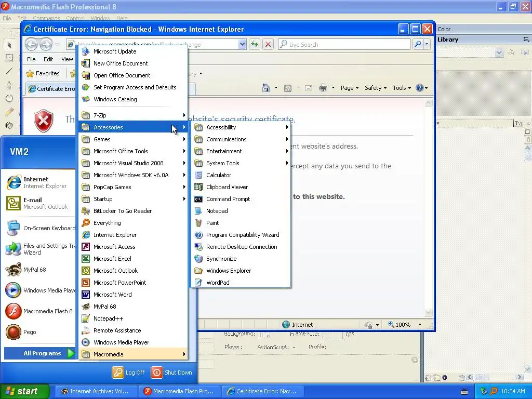Open Macromedia Flash 8 pinned shortcut
The height and width of the screenshot is (399, 532).
(x=40, y=311)
